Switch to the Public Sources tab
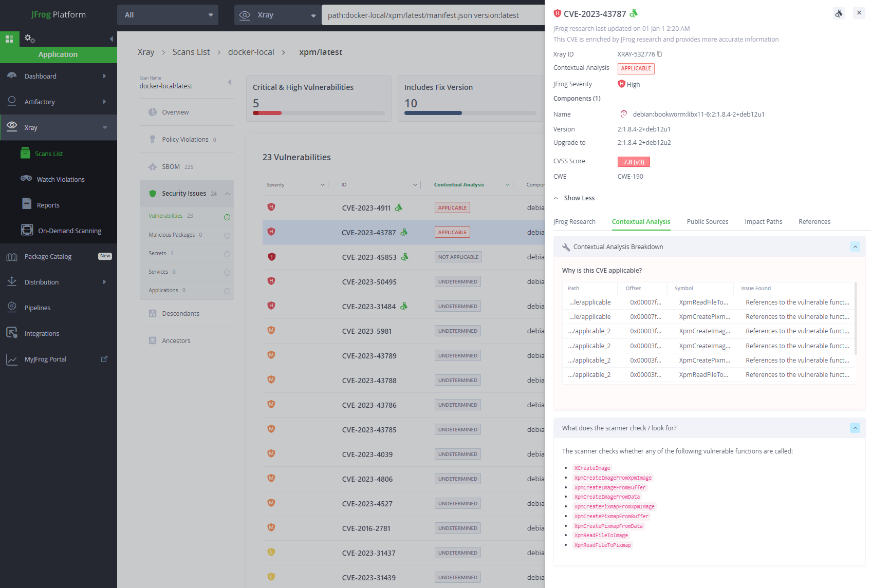The image size is (871, 588). (708, 221)
